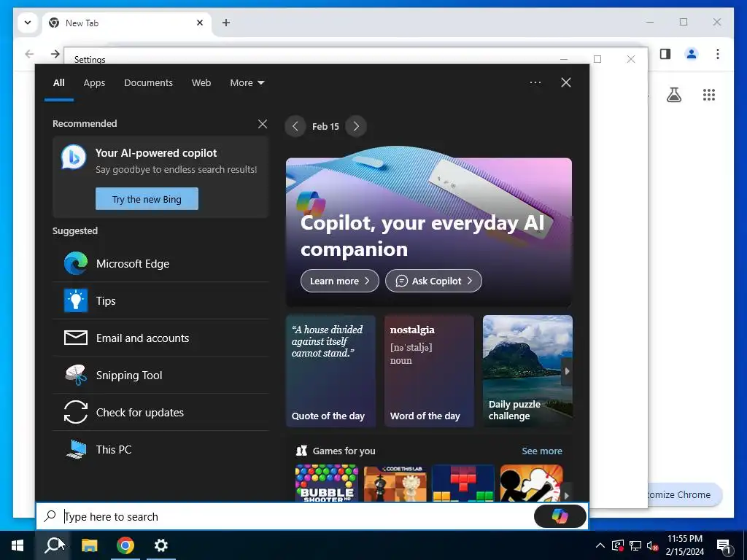
Task: Go to previous day before Feb 15
Action: tap(295, 126)
